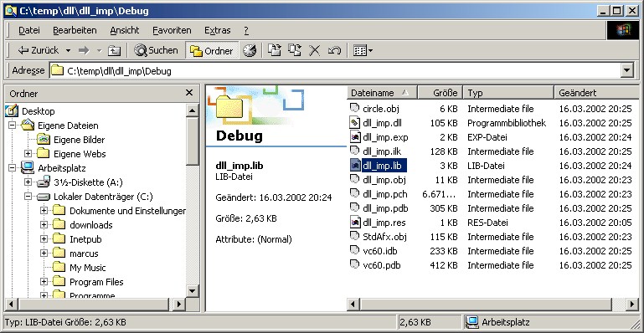Click the undo toolbar icon

point(334,50)
